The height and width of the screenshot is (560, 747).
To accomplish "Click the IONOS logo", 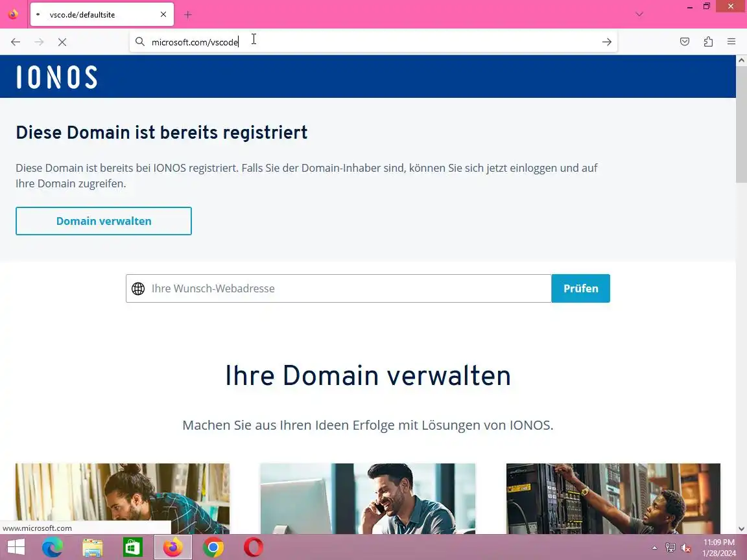I will 56,77.
